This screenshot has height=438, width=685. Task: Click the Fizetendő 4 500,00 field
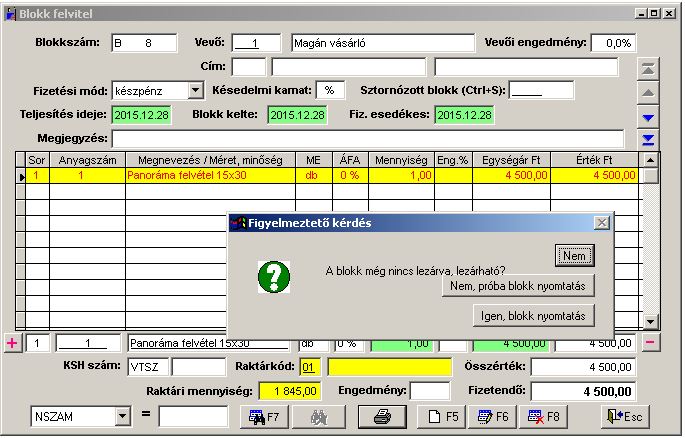tap(583, 391)
